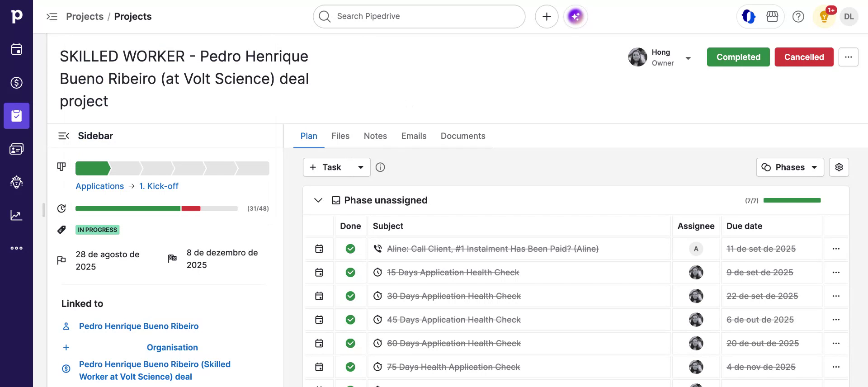Open the Marketplace store icon
Image resolution: width=868 pixels, height=387 pixels.
(772, 17)
